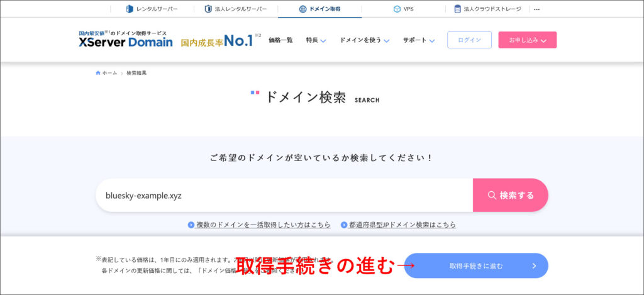Click the 取得手続きに進む button

(x=476, y=266)
